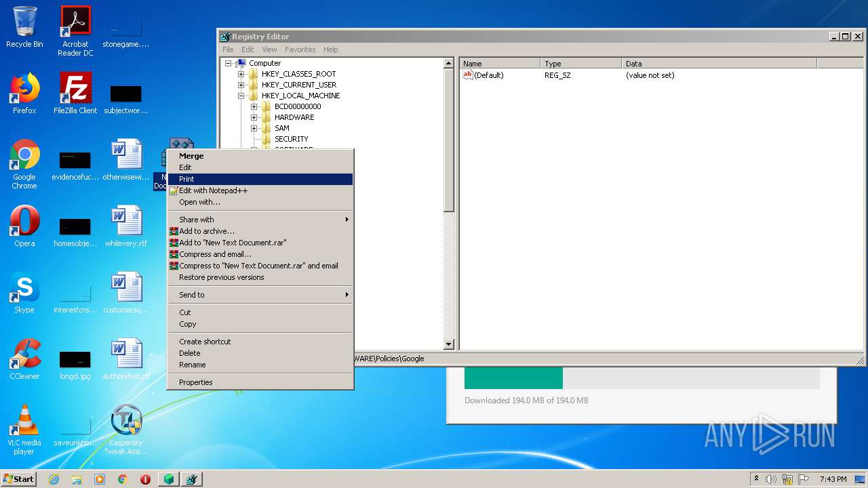Launch Acrobat Reader DC shortcut
The height and width of the screenshot is (488, 868).
[75, 31]
